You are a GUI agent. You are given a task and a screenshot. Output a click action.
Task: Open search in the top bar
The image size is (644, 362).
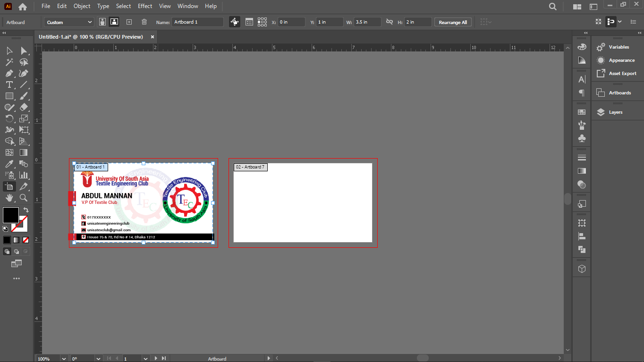tap(553, 7)
